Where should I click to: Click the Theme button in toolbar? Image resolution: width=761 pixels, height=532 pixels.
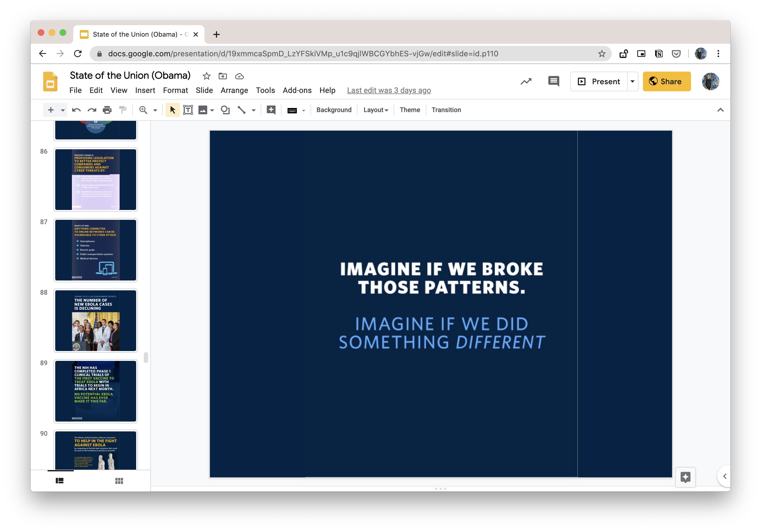click(x=409, y=110)
